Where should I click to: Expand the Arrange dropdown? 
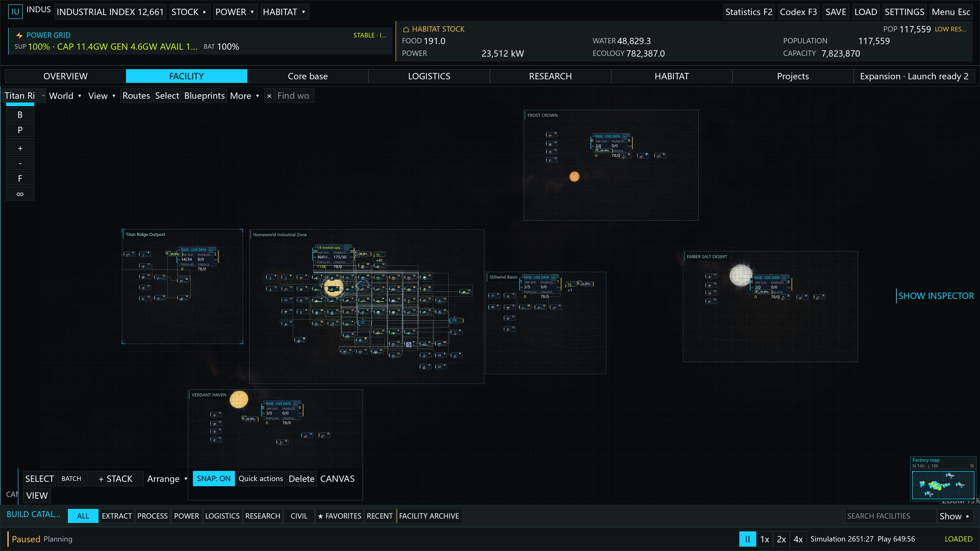tap(167, 479)
